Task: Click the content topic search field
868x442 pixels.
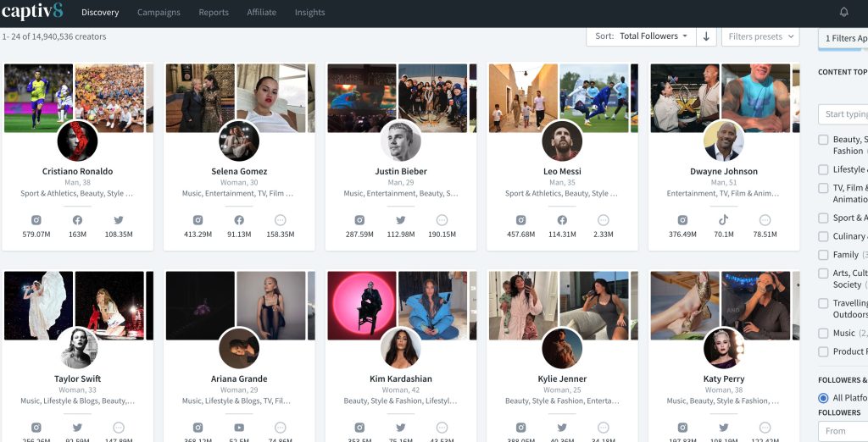Action: click(843, 114)
